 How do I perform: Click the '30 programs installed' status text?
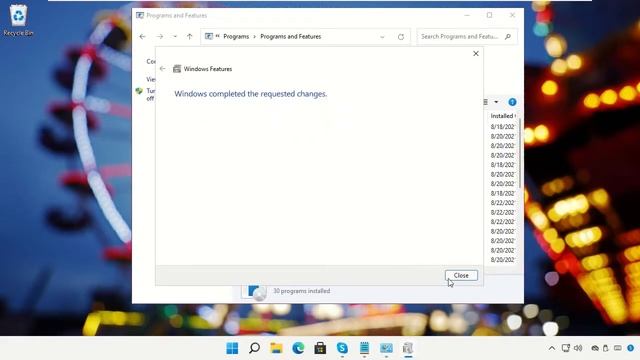302,291
